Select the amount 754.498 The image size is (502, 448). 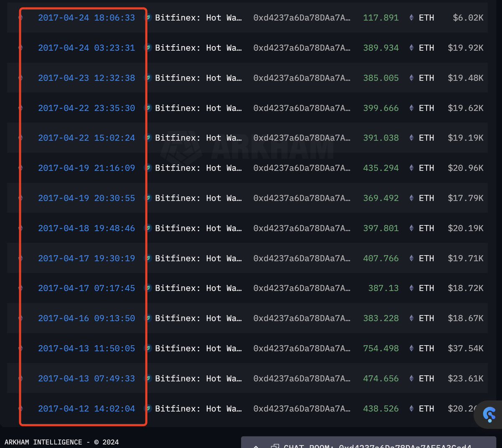(x=381, y=348)
